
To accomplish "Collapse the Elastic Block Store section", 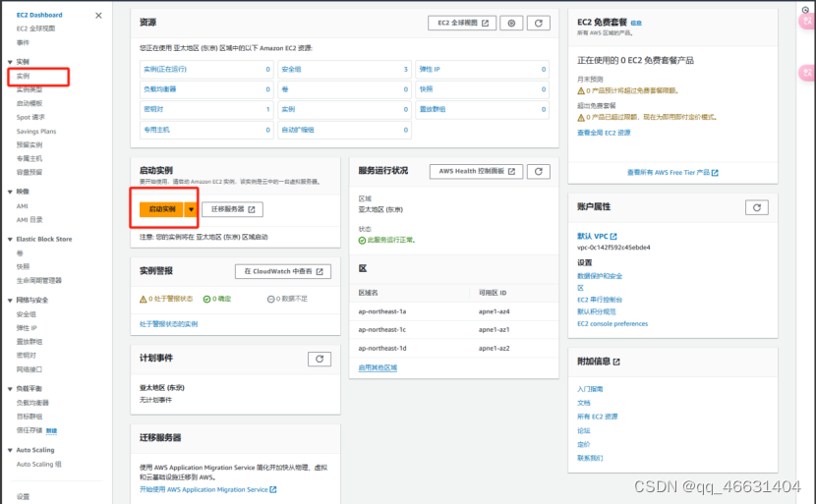I will pyautogui.click(x=10, y=240).
